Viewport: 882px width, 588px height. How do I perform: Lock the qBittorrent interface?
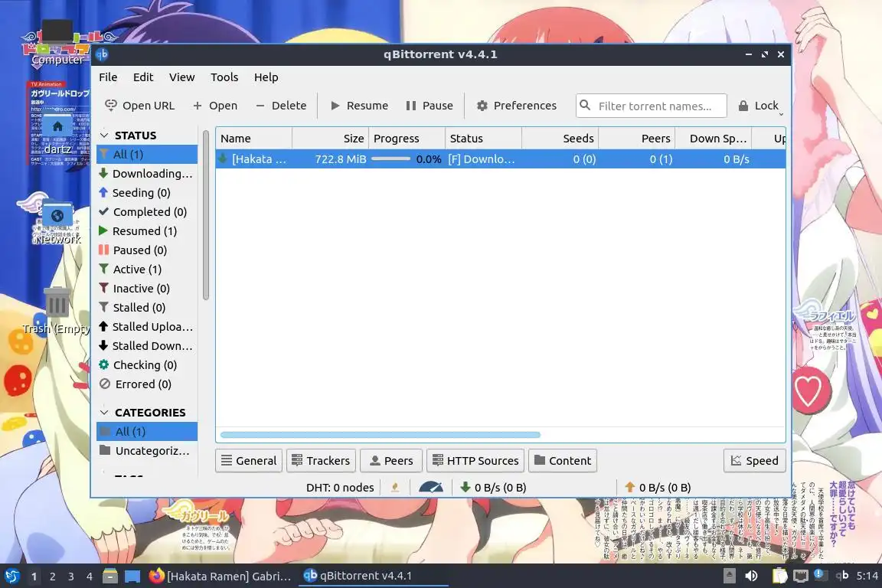759,106
